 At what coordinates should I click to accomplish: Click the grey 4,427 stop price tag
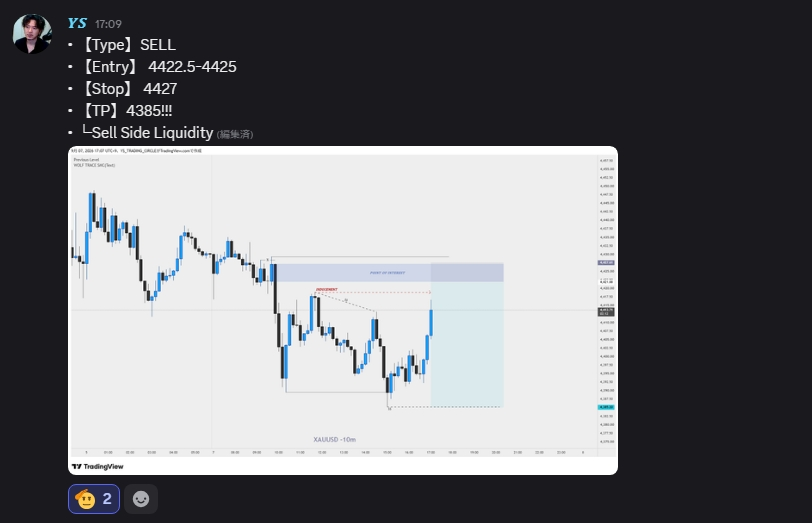click(x=606, y=263)
